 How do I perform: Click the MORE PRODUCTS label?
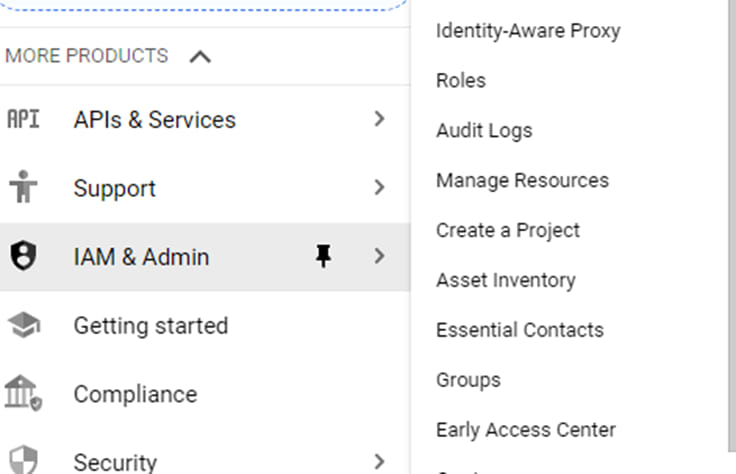pyautogui.click(x=86, y=56)
